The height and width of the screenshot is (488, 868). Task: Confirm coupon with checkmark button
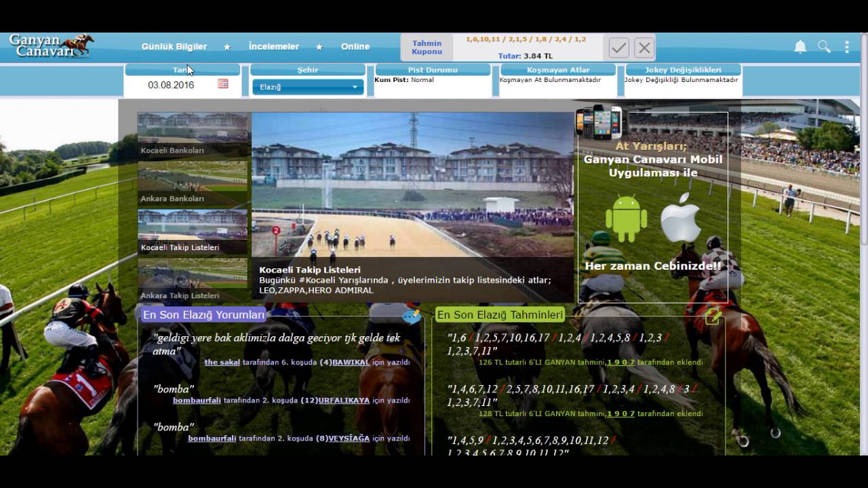coord(618,48)
